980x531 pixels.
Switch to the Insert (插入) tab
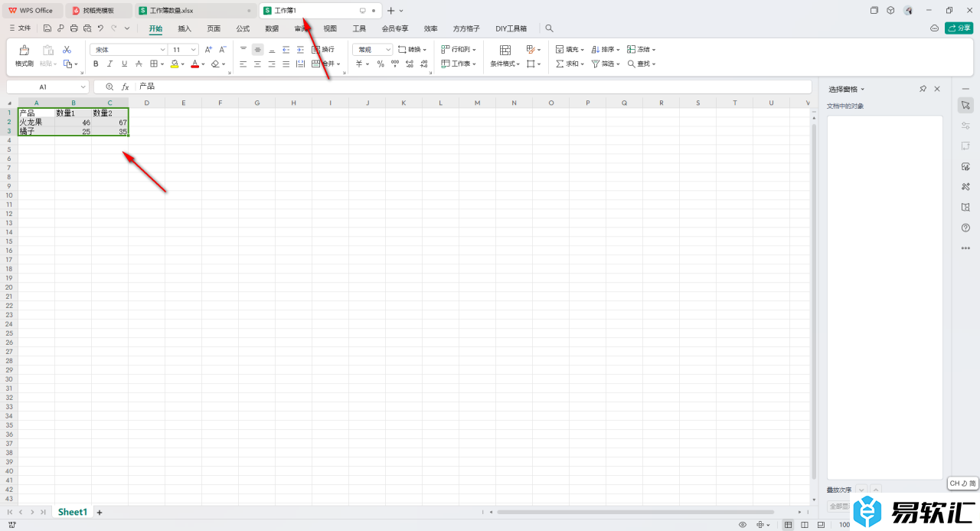185,28
